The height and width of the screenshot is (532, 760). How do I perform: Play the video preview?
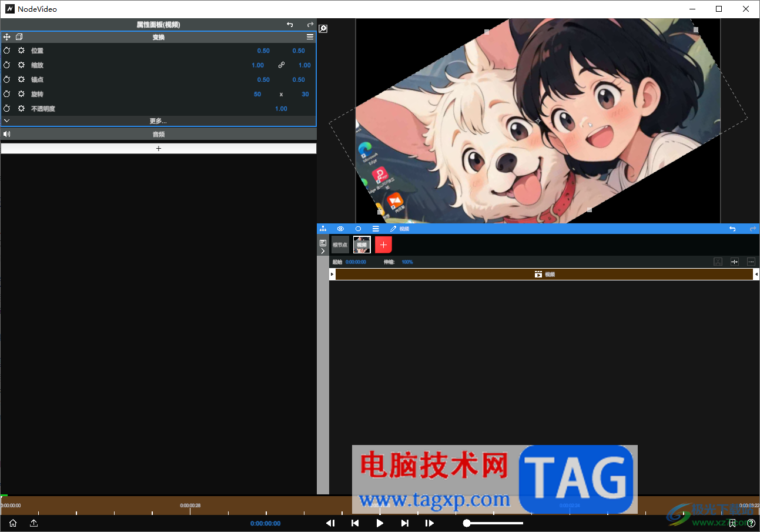click(380, 523)
